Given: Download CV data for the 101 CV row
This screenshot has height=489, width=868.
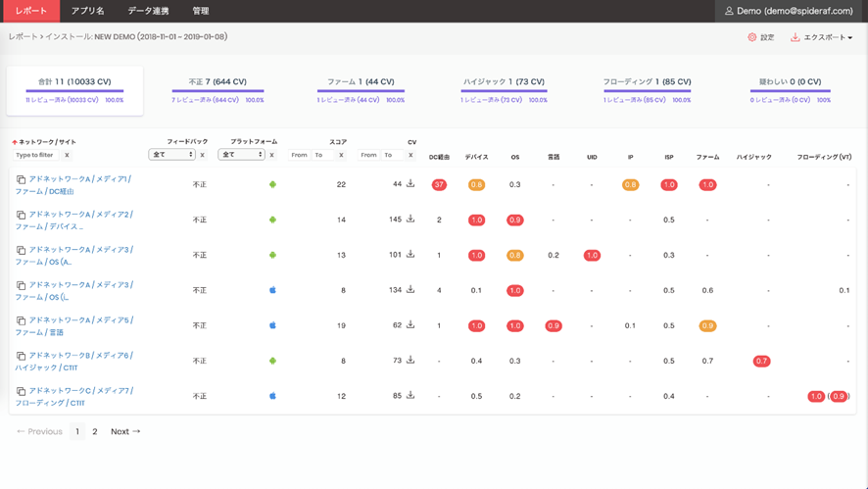Looking at the screenshot, I should [x=410, y=254].
